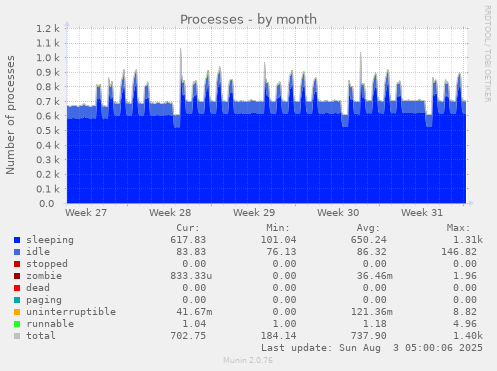Click the runnable average value 1.18
Viewport: 497px width, 371px height.
coord(375,324)
